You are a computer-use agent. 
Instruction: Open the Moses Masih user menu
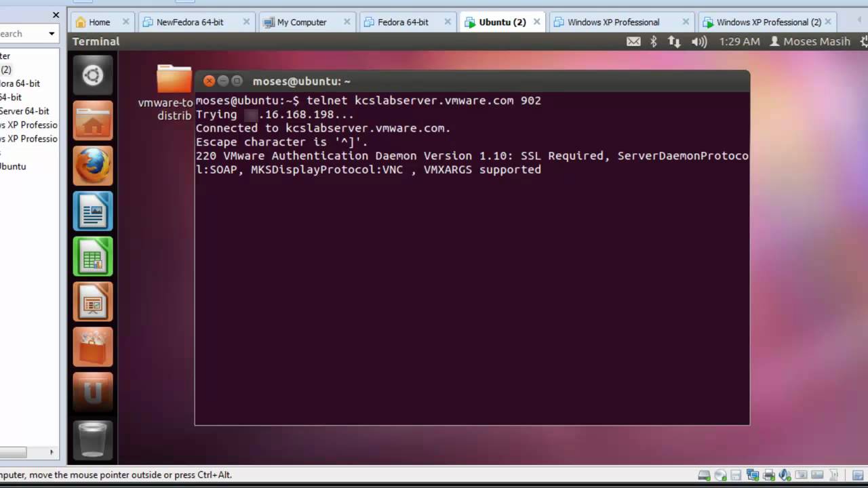tap(810, 41)
